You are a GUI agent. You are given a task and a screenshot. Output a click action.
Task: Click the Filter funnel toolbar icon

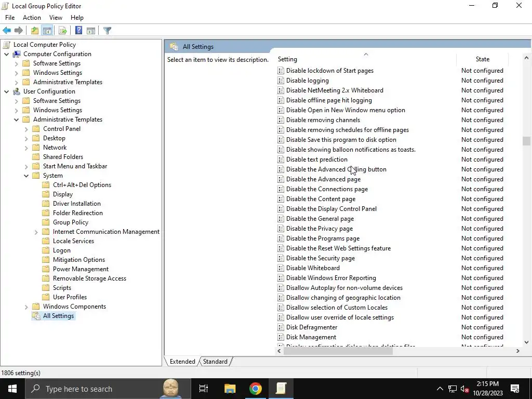point(107,31)
